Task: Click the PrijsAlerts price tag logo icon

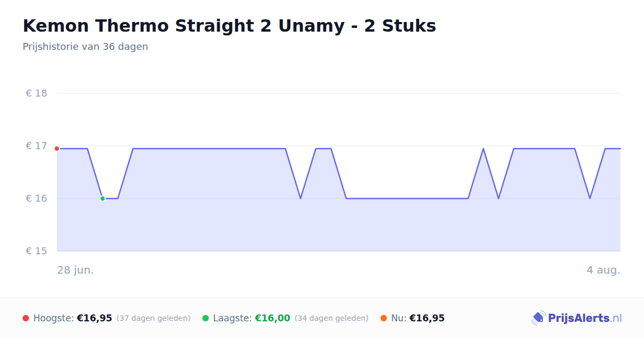Action: coord(538,318)
